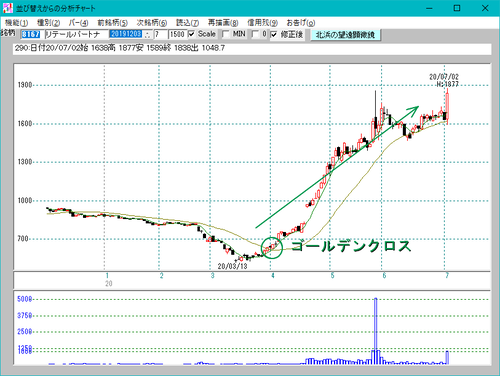
Task: Open the 信用残(9) menu
Action: point(262,23)
